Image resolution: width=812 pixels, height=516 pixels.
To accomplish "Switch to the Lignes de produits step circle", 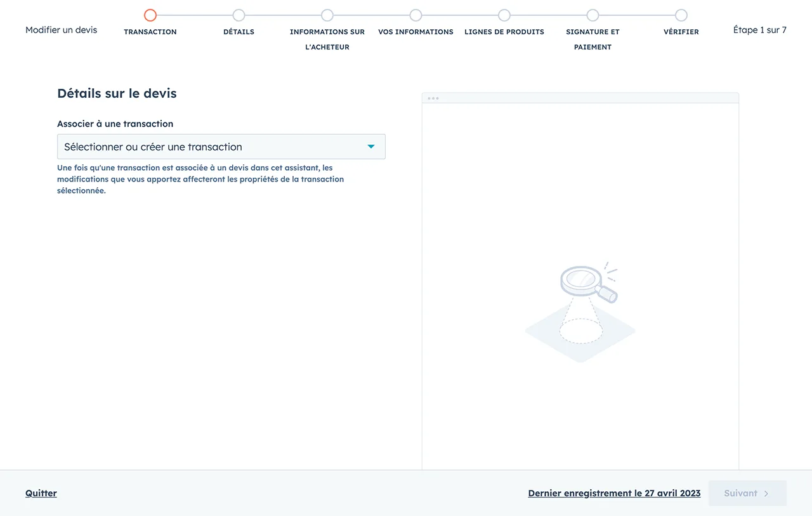I will pyautogui.click(x=504, y=15).
